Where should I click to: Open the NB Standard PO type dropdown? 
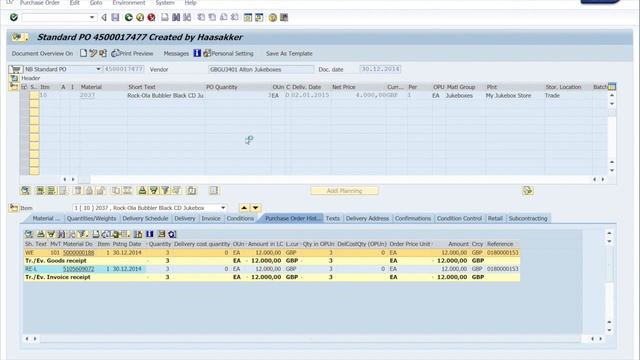[98, 69]
